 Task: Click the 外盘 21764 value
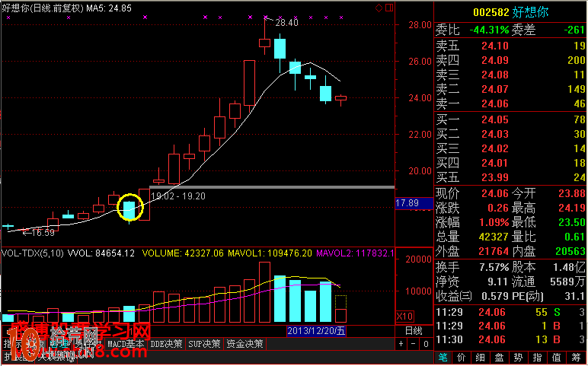click(x=494, y=251)
